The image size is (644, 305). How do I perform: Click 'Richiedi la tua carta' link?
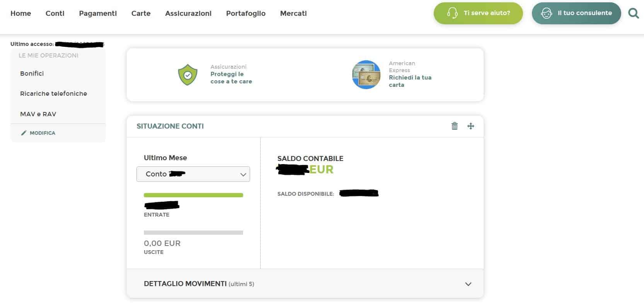pyautogui.click(x=410, y=81)
